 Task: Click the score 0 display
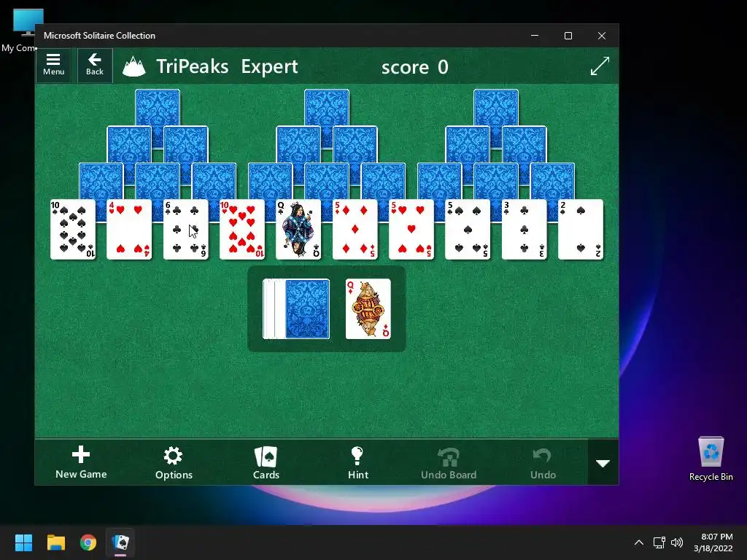(x=414, y=67)
